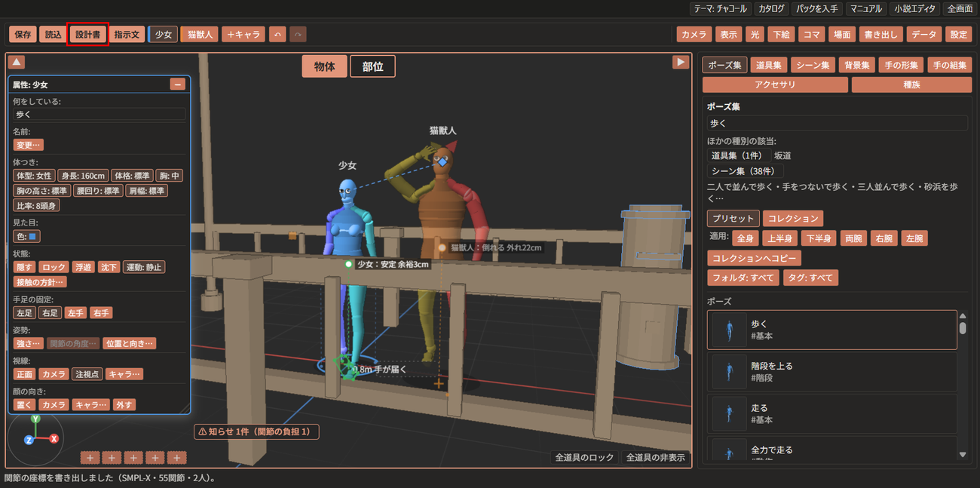980x488 pixels.
Task: Click the 小説エディタ button
Action: (914, 9)
